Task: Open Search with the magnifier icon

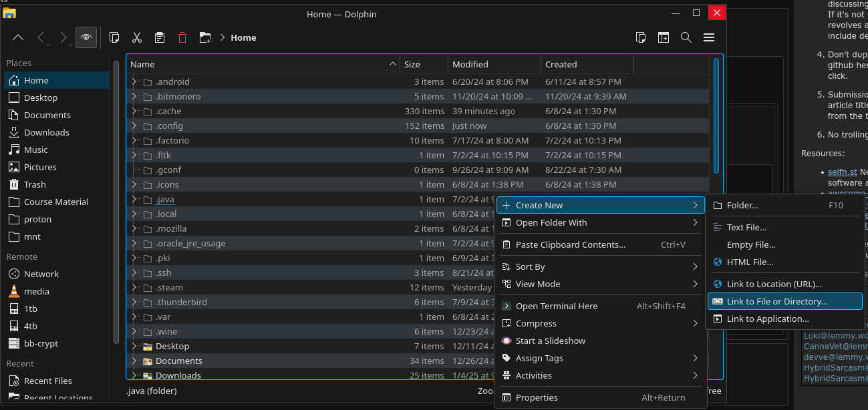Action: (686, 38)
